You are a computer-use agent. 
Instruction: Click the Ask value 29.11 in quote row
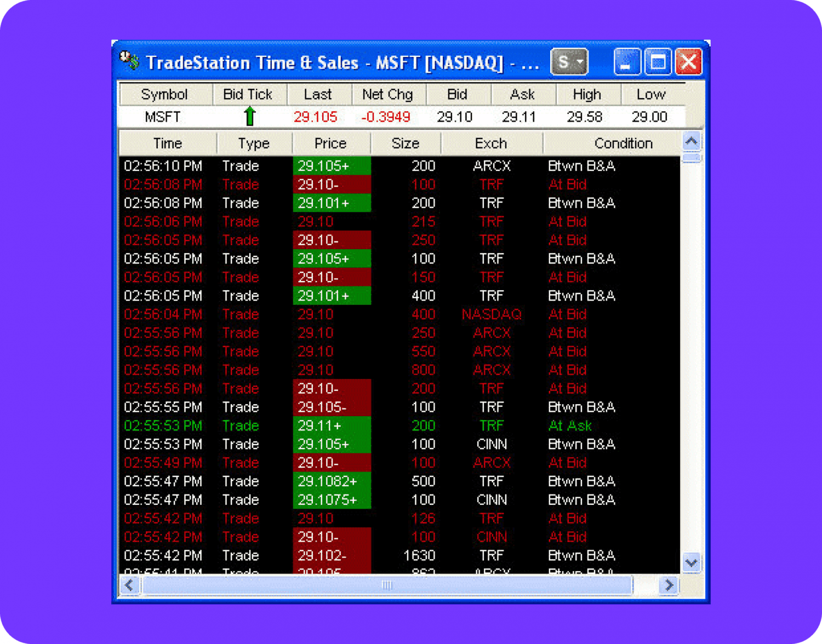(519, 117)
